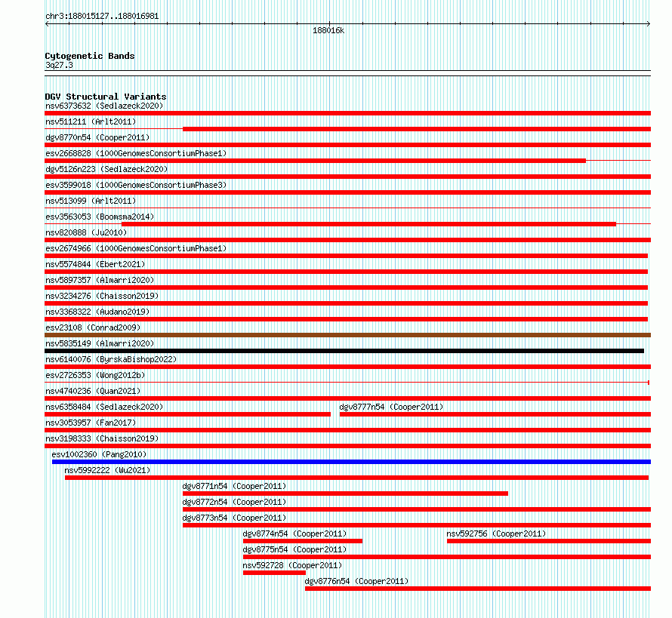Open the nsv6140076 (ByrskaBishop2022) label

111,359
